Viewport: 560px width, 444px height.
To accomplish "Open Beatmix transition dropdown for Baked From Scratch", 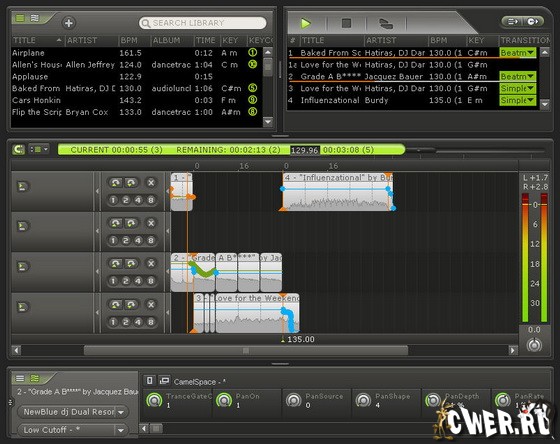I will point(518,53).
